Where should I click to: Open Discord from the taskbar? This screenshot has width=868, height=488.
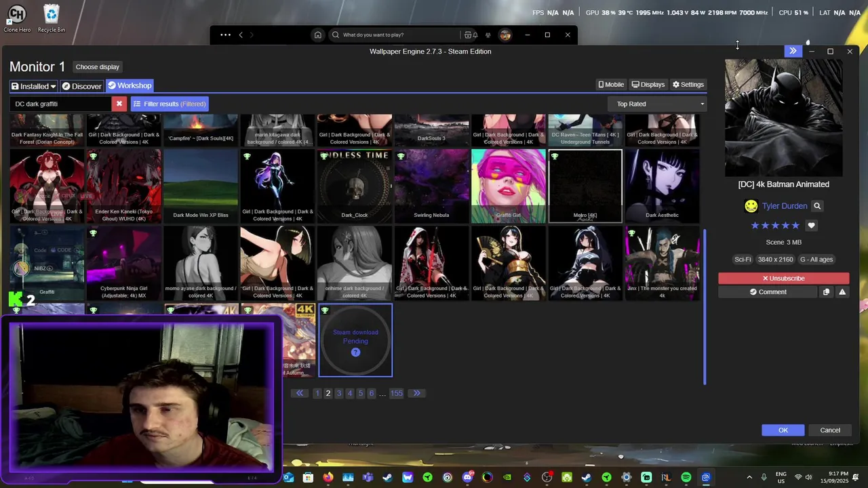coord(467,477)
